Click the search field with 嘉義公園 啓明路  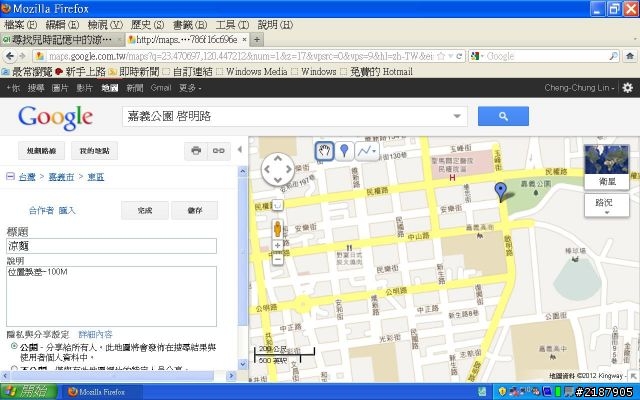point(295,116)
